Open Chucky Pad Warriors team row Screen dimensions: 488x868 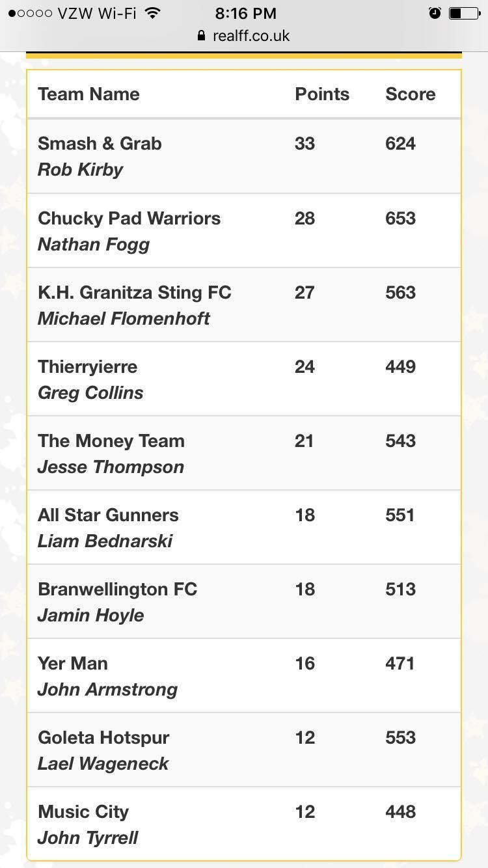pyautogui.click(x=129, y=219)
